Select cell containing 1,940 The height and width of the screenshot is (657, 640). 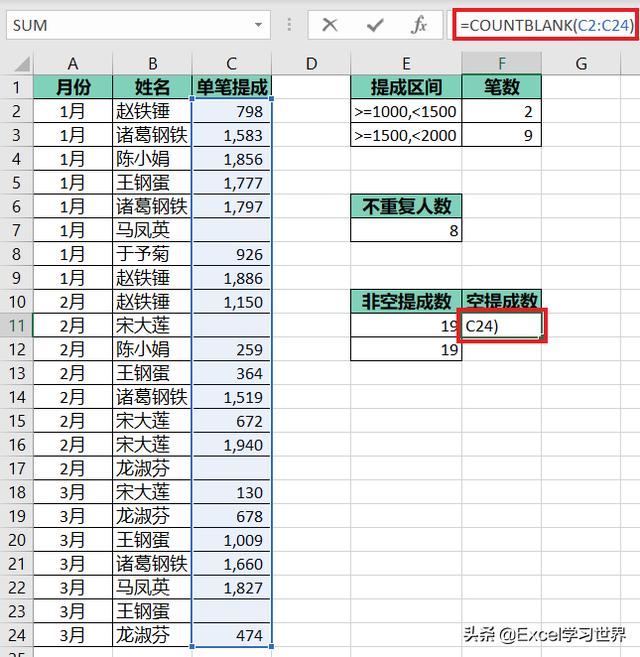(232, 445)
